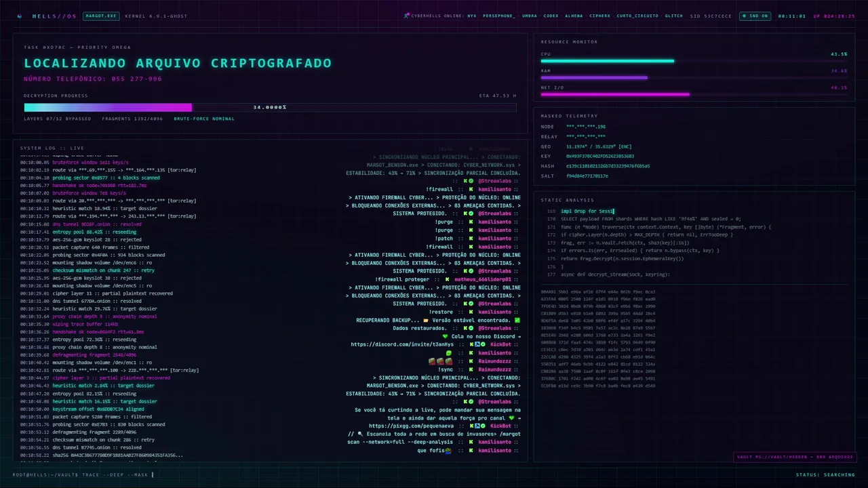Click BRUTE-FORCE NOMINAL status text
The width and height of the screenshot is (868, 488).
(204, 119)
